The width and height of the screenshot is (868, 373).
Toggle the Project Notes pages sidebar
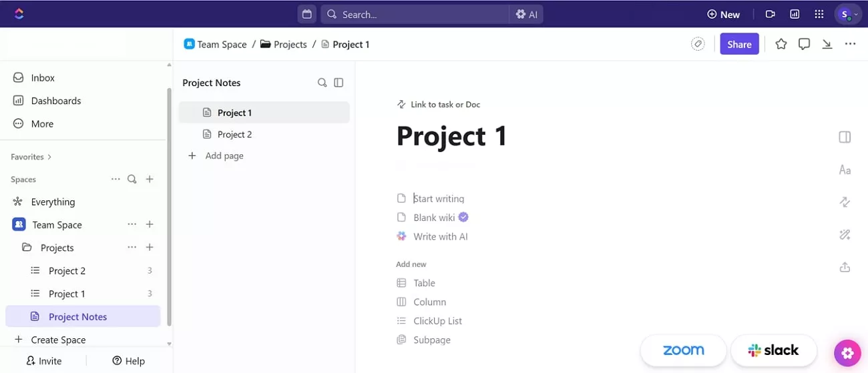click(339, 83)
